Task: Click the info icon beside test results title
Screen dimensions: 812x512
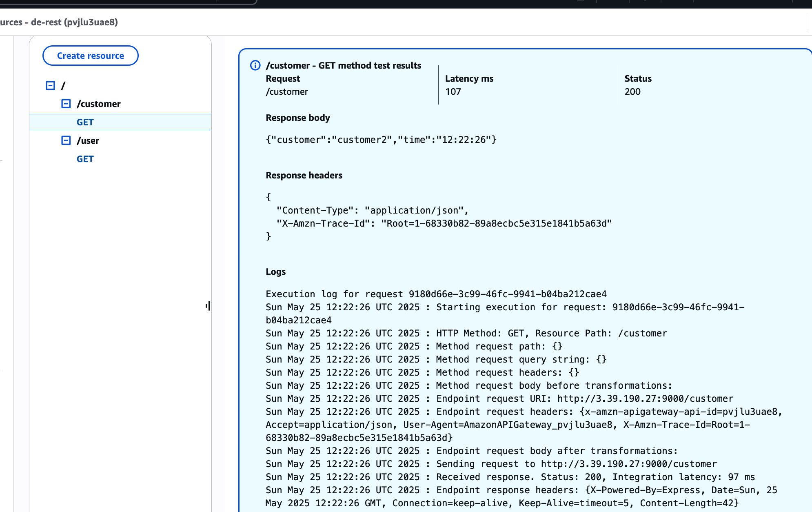Action: click(x=255, y=65)
